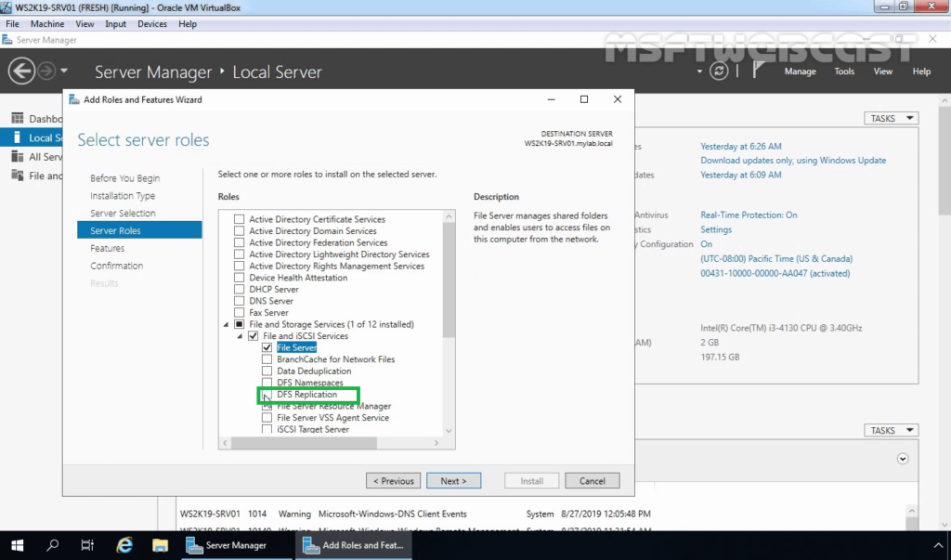Select Local Server in sidebar
The width and height of the screenshot is (951, 560).
click(32, 137)
